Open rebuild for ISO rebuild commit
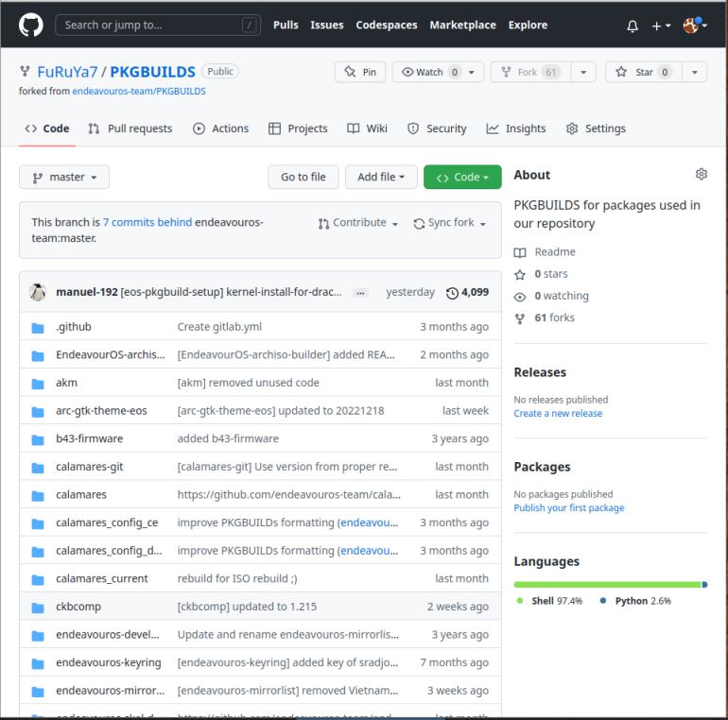Screen dimensions: 728x720 click(237, 578)
